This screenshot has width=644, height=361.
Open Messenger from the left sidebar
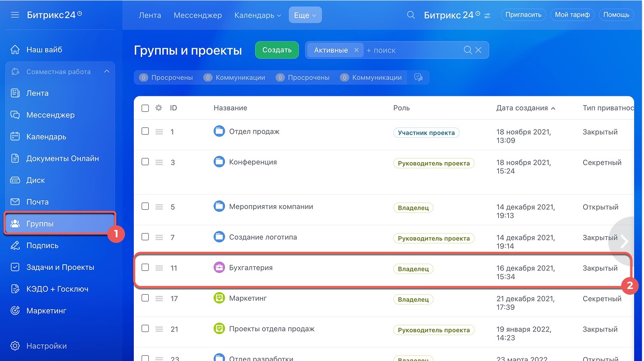point(50,115)
